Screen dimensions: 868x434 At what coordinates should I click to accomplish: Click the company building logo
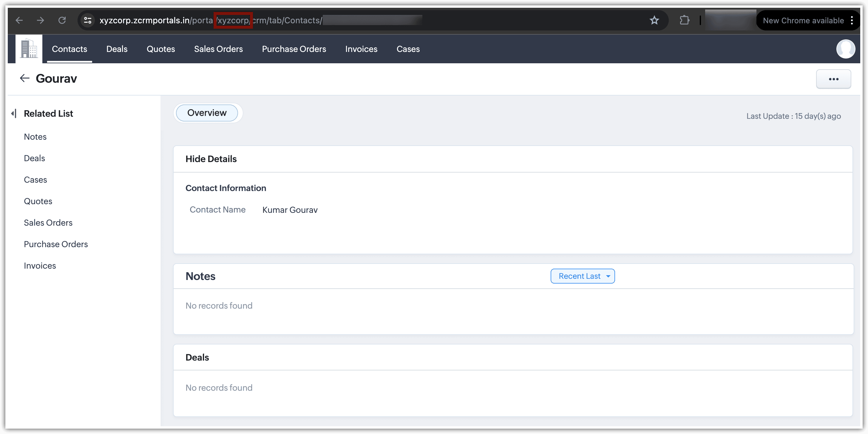(x=29, y=49)
